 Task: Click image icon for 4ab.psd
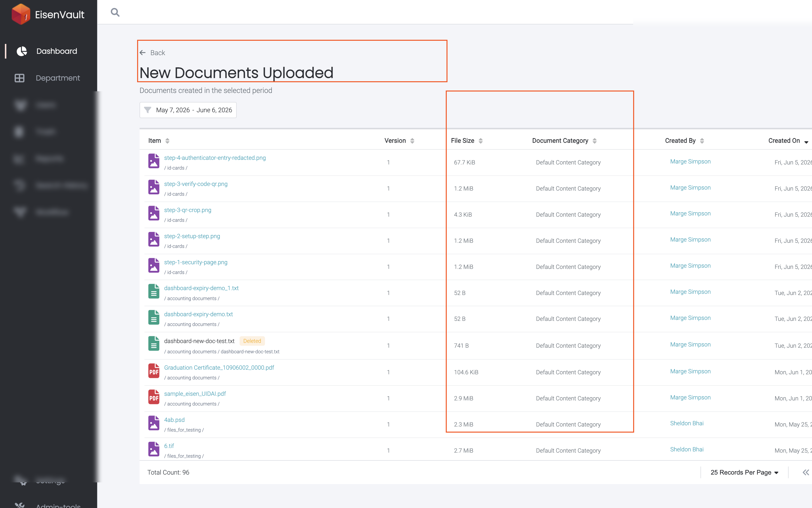pos(154,423)
